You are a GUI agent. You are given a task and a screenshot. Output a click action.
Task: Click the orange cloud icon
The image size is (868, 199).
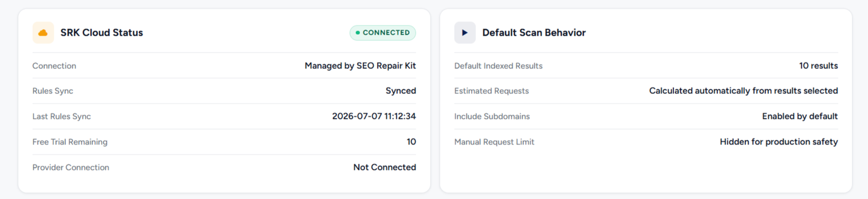pos(43,33)
